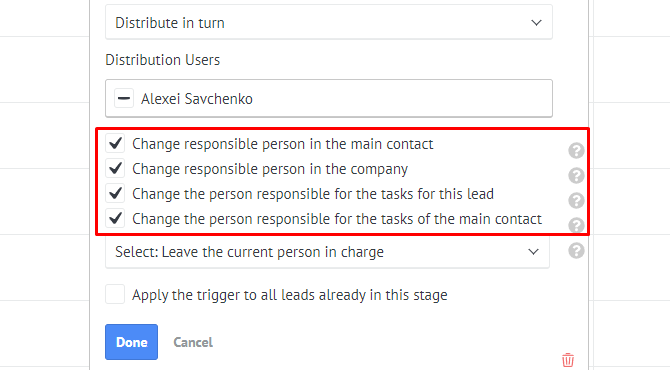Click chevron arrow of Distribute in turn
This screenshot has height=370, width=670.
point(536,23)
